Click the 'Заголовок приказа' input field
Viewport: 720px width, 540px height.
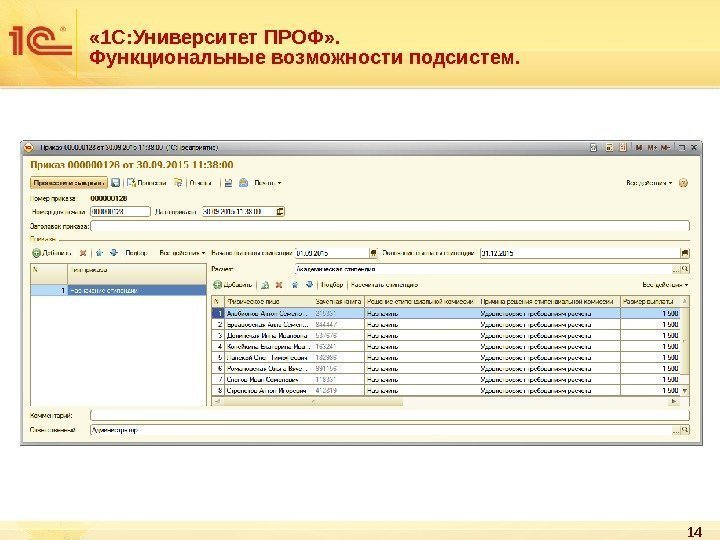pyautogui.click(x=390, y=226)
